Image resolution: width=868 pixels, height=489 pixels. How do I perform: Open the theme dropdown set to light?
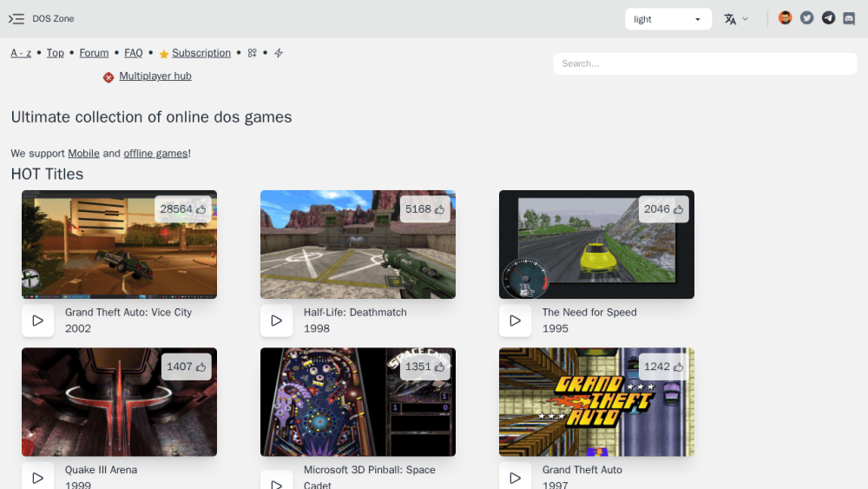(667, 19)
